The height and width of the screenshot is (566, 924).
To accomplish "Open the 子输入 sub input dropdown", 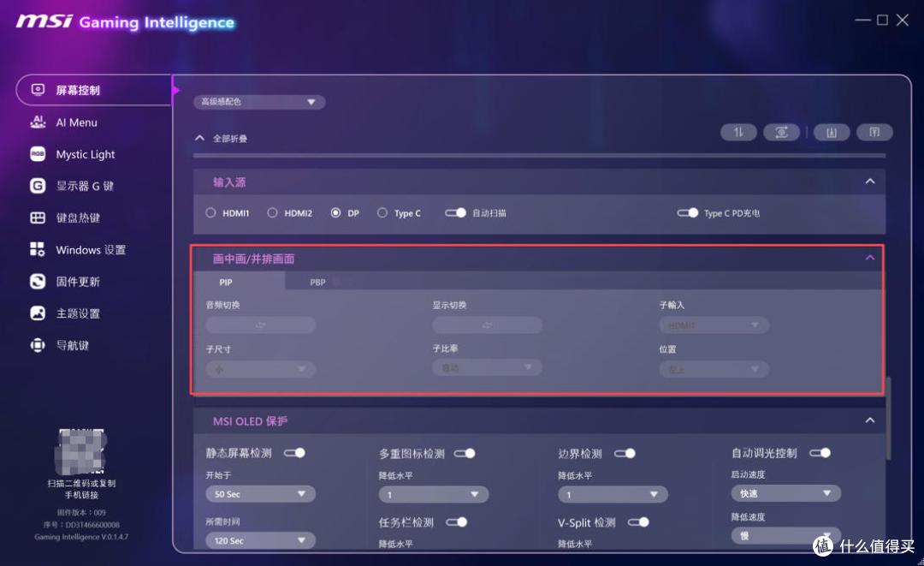I will tap(714, 325).
